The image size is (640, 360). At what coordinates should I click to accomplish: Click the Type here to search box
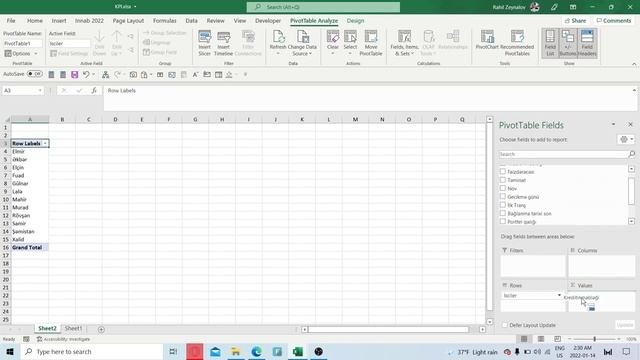tap(92, 351)
